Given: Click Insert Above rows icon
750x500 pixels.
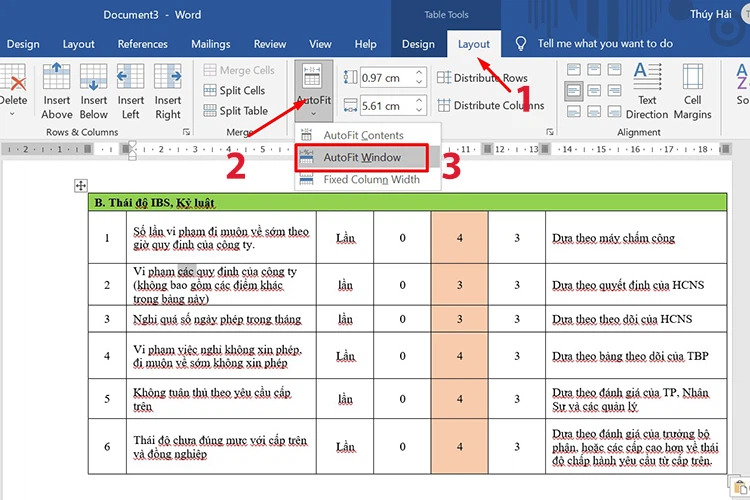Looking at the screenshot, I should click(x=56, y=77).
